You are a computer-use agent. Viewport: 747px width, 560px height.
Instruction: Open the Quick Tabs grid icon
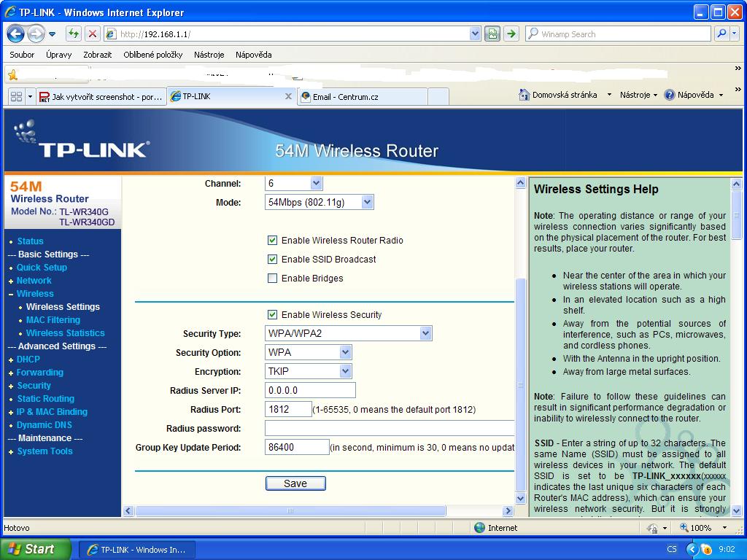click(16, 97)
